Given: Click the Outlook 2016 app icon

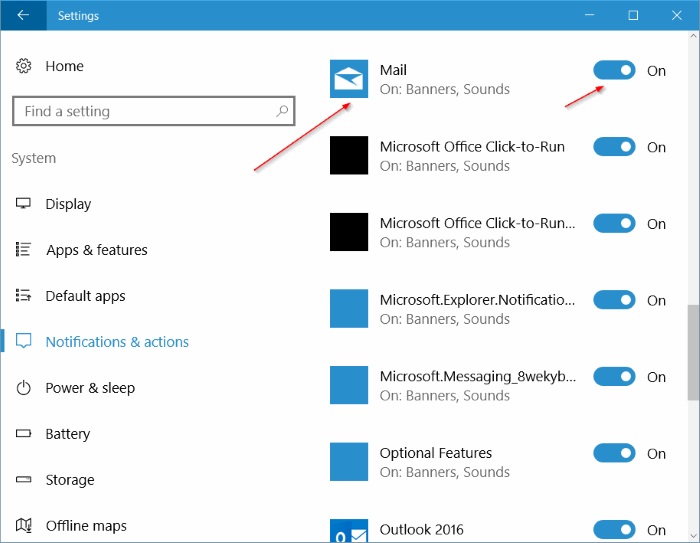Looking at the screenshot, I should point(349,530).
